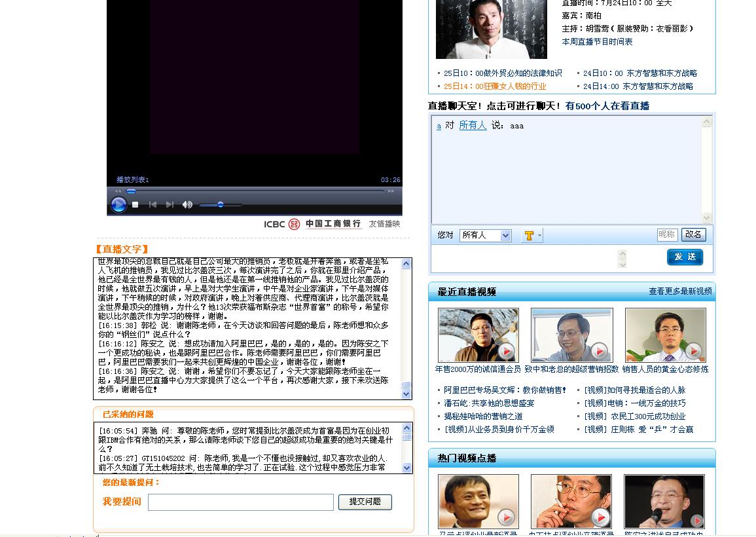Play the smiling man thumbnail, first under 热门视频点播
This screenshot has width=756, height=537.
point(478,501)
